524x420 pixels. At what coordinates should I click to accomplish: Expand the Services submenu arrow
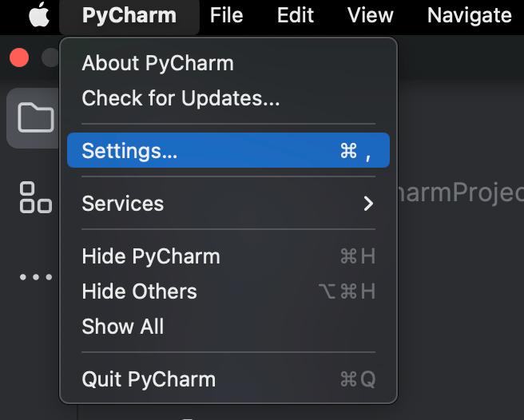(368, 204)
